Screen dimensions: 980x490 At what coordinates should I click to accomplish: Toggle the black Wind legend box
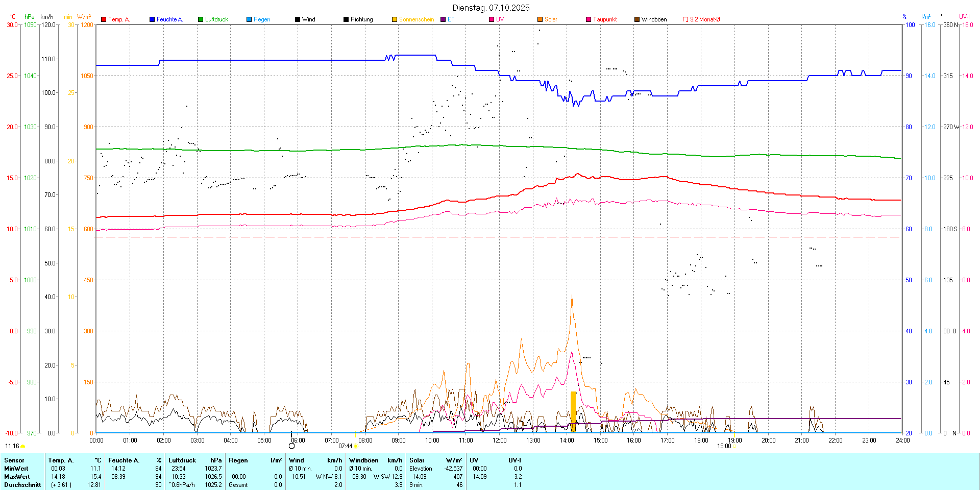[298, 19]
